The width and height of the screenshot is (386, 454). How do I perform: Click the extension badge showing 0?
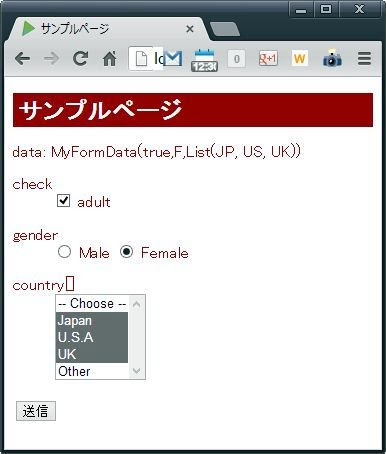coord(236,59)
